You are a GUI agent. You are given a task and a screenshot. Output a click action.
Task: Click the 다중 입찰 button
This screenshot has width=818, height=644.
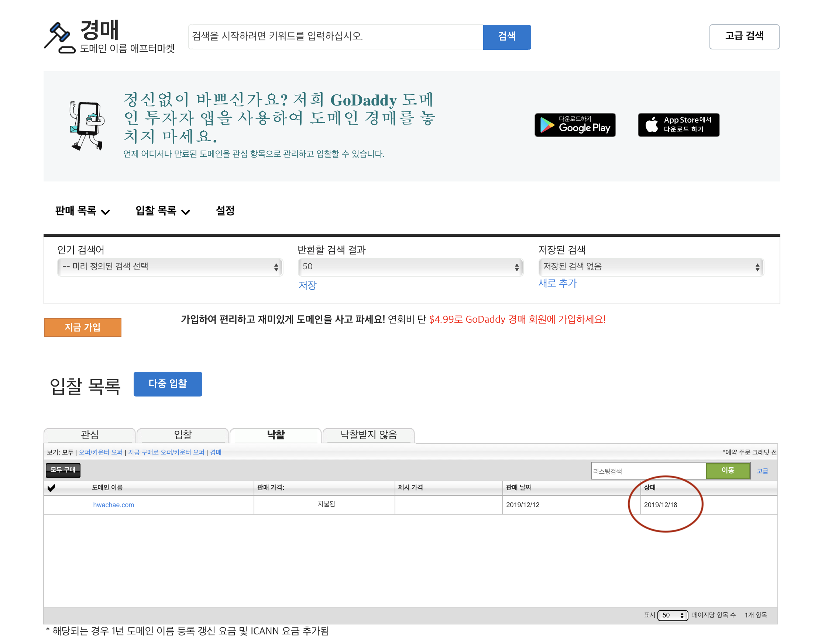pyautogui.click(x=168, y=384)
